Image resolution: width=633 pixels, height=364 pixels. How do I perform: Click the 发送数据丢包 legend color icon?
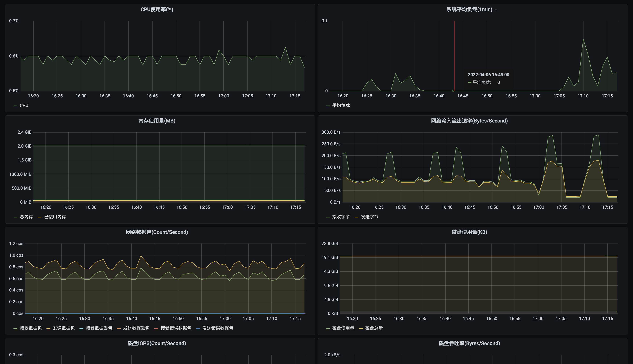[x=119, y=328]
